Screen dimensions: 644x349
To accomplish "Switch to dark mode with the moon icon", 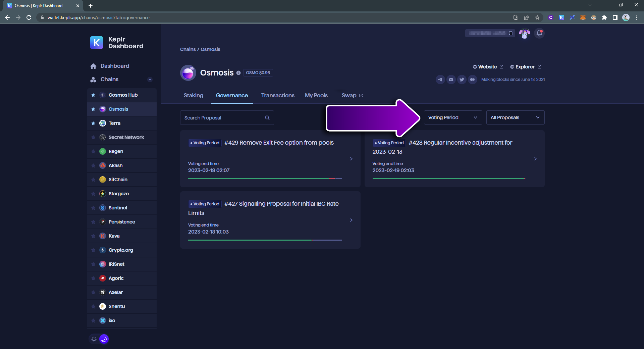I will pyautogui.click(x=104, y=339).
